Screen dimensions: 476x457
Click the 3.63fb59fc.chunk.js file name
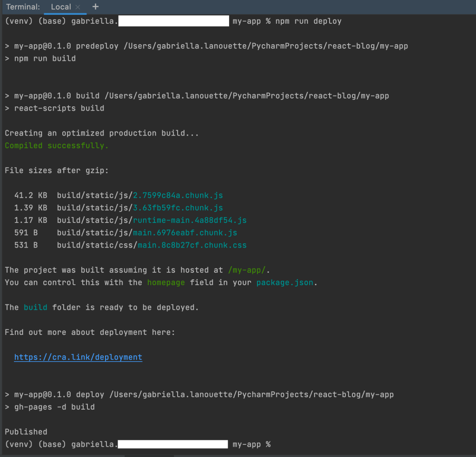tap(178, 208)
